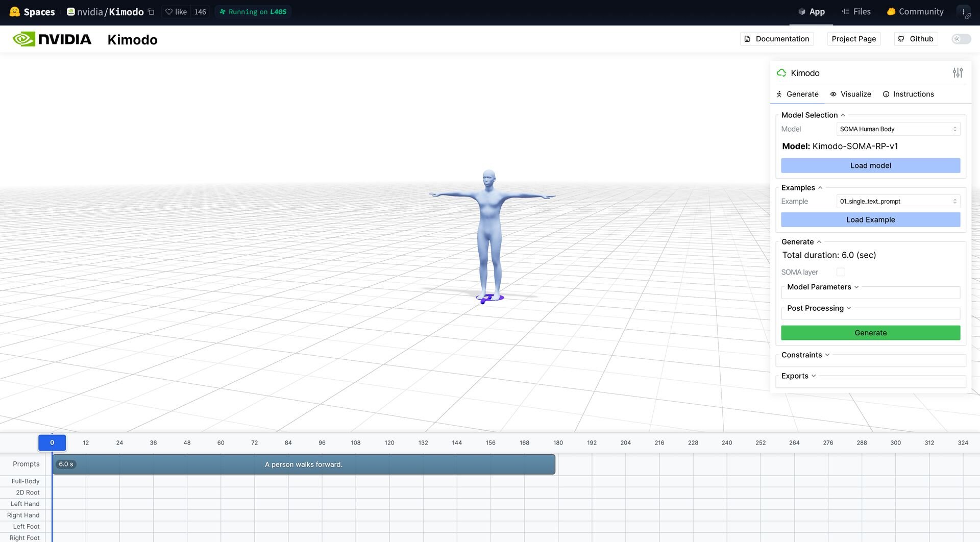Image resolution: width=980 pixels, height=542 pixels.
Task: Click the Load Example button
Action: (870, 220)
